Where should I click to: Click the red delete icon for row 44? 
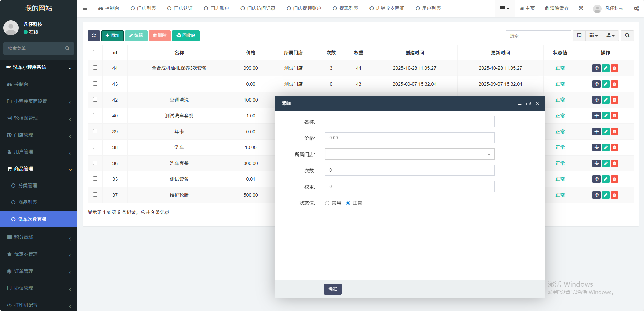click(x=614, y=68)
